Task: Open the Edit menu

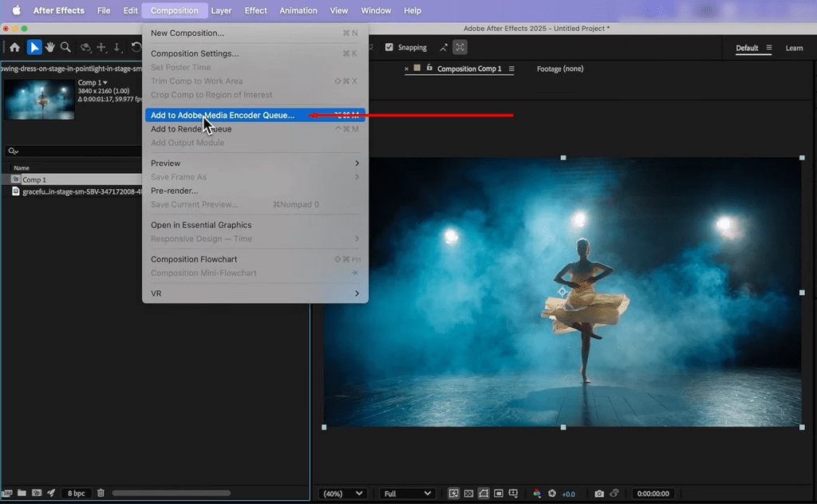Action: tap(130, 10)
